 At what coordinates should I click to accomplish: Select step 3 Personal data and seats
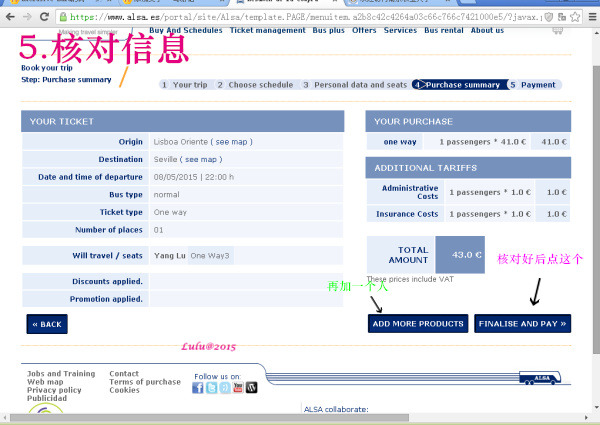[x=356, y=85]
